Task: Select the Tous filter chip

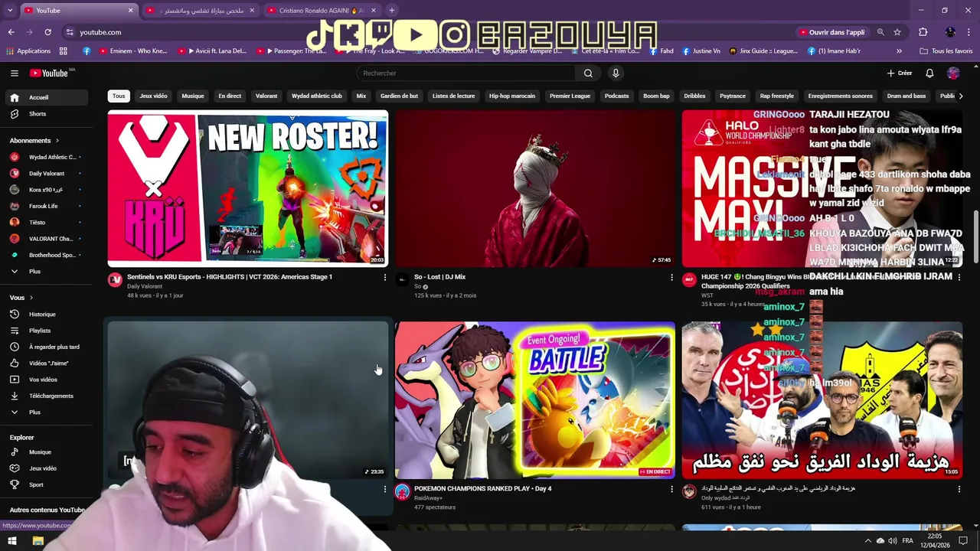Action: pyautogui.click(x=119, y=96)
